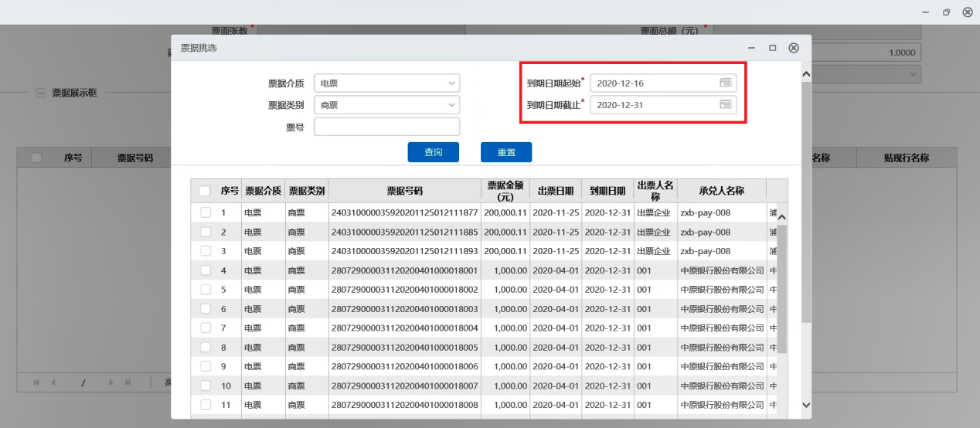Sort by 出票日期 column header

coord(556,191)
